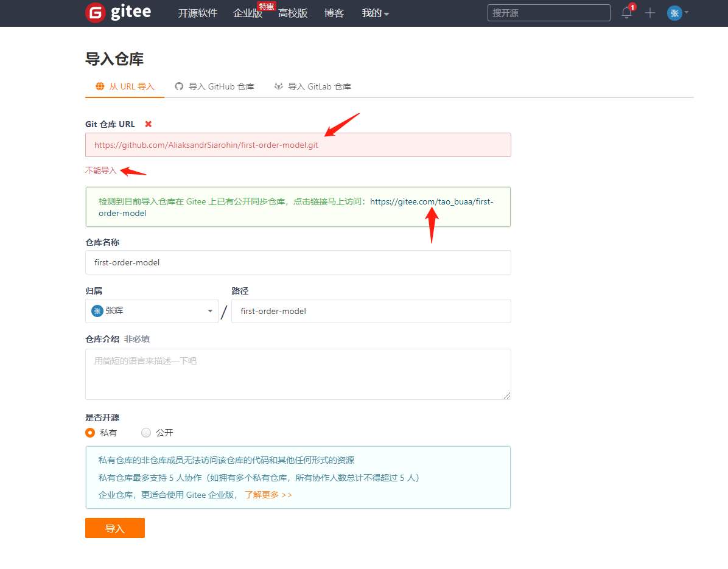Click the 特惠 badge on 企业版
Viewport: 728px width, 569px height.
coord(267,7)
